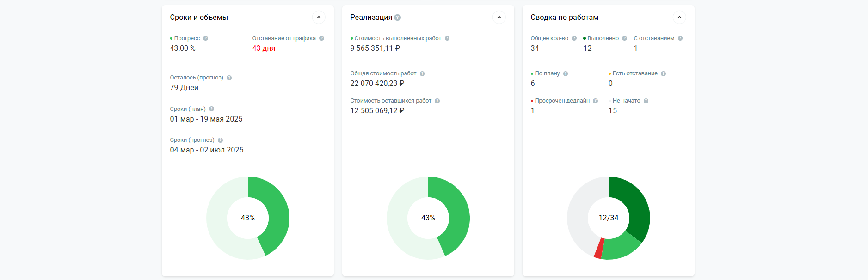
Task: Open help icon next to Просрочен дедлайн
Action: (x=596, y=101)
